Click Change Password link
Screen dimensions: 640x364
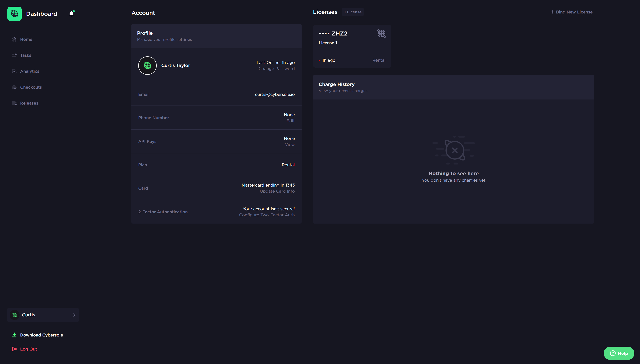(276, 69)
